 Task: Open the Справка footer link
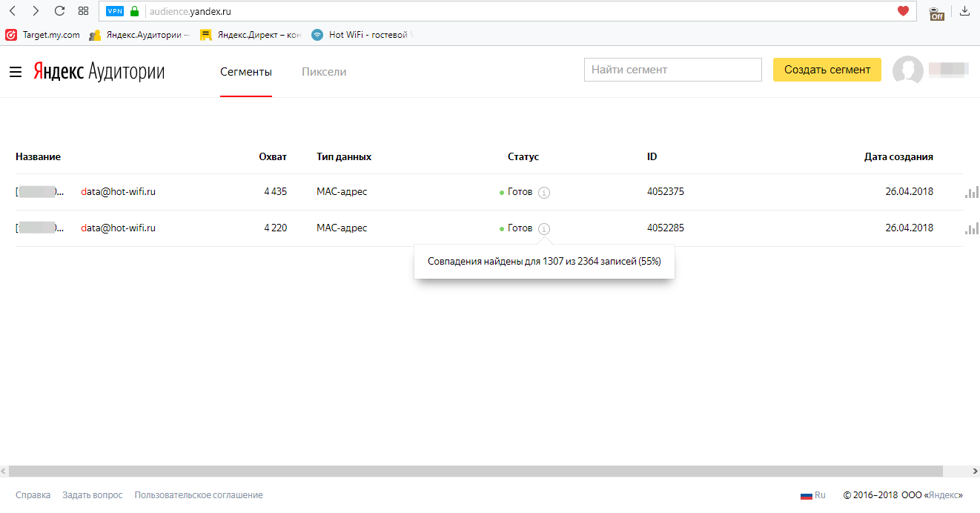[x=33, y=495]
